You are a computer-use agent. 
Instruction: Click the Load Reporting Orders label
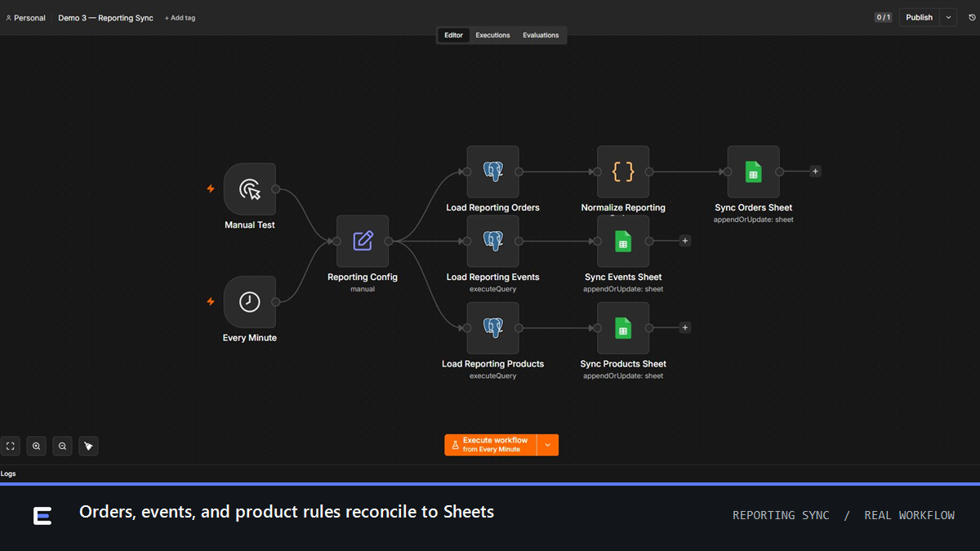coord(492,207)
